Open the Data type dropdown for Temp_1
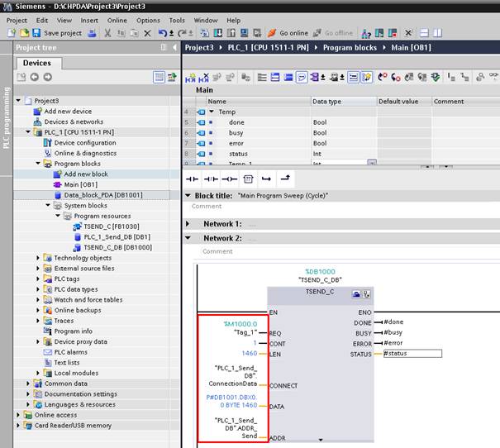This screenshot has height=448, width=500. (371, 164)
